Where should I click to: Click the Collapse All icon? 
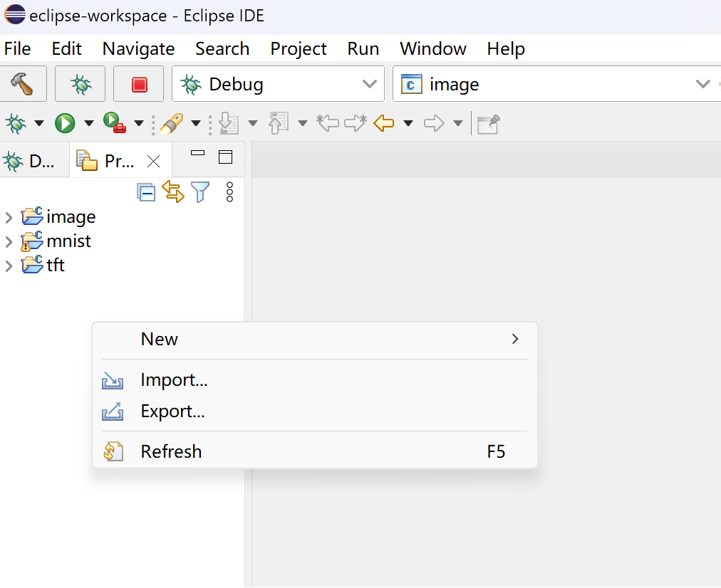[146, 192]
